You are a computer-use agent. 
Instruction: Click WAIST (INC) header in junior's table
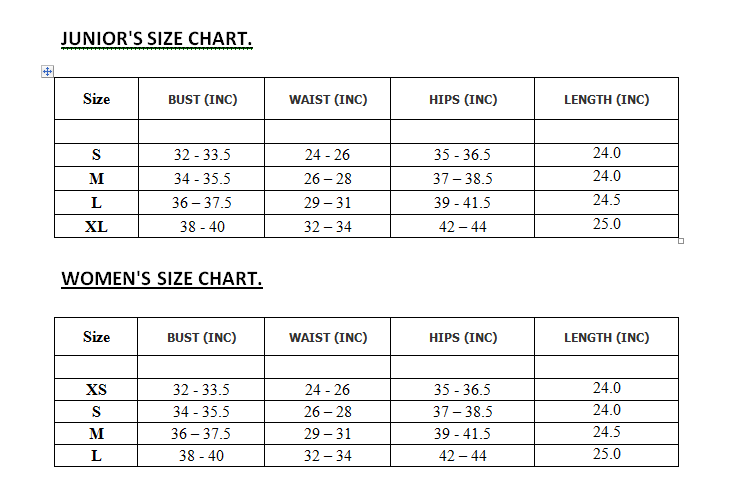click(x=328, y=99)
